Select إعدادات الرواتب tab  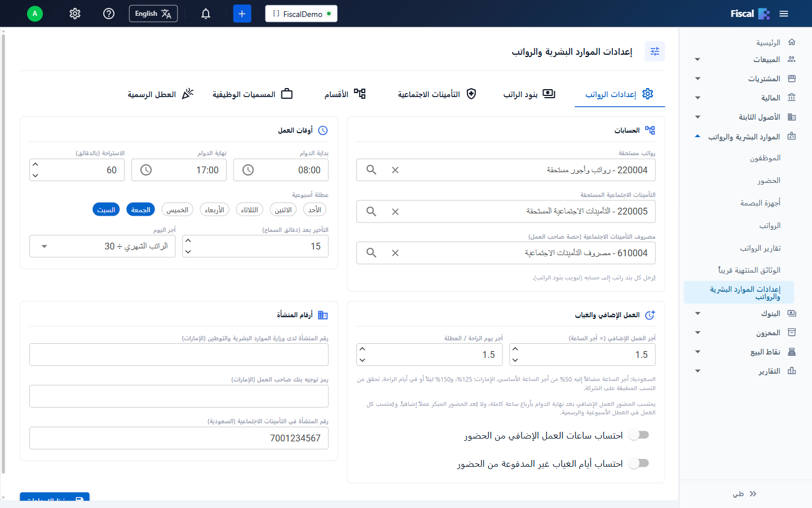[x=620, y=94]
